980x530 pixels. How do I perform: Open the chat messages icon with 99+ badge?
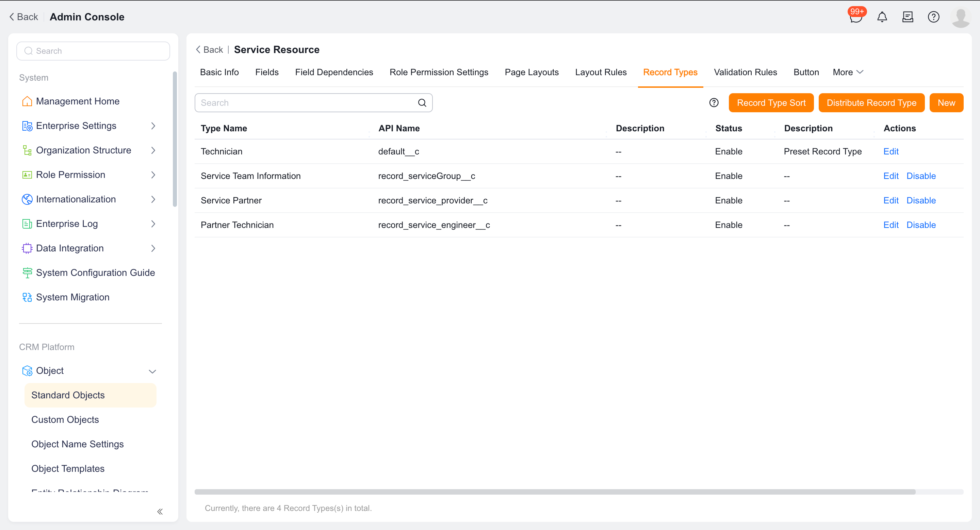(x=856, y=17)
